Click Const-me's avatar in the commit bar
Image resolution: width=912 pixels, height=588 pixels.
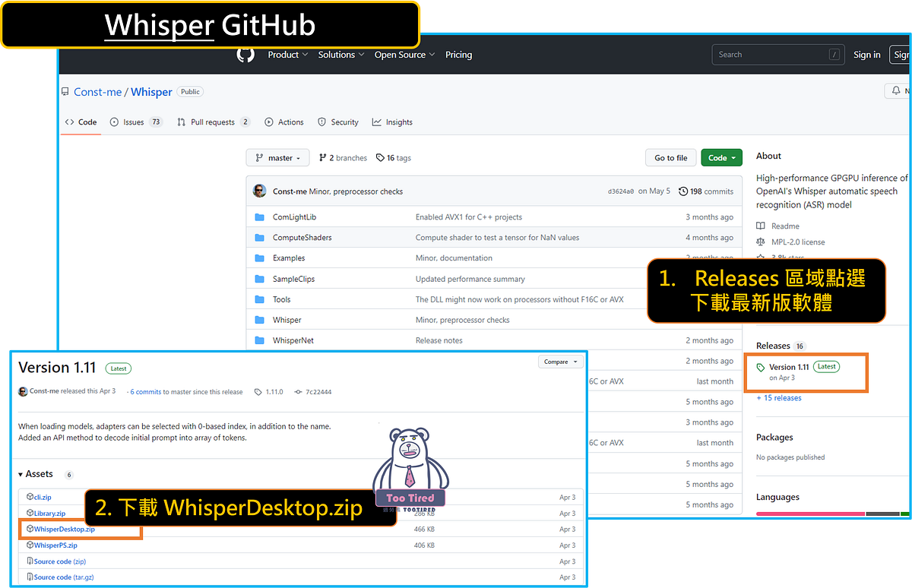point(259,191)
